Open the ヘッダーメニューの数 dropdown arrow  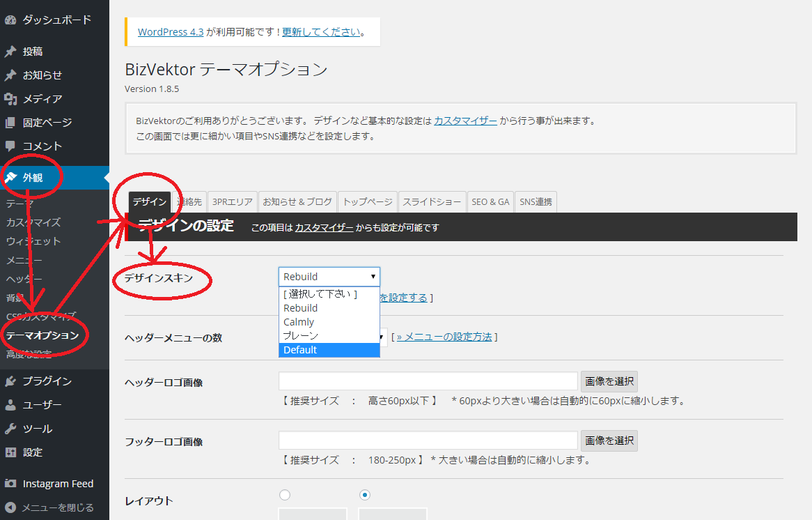point(382,337)
